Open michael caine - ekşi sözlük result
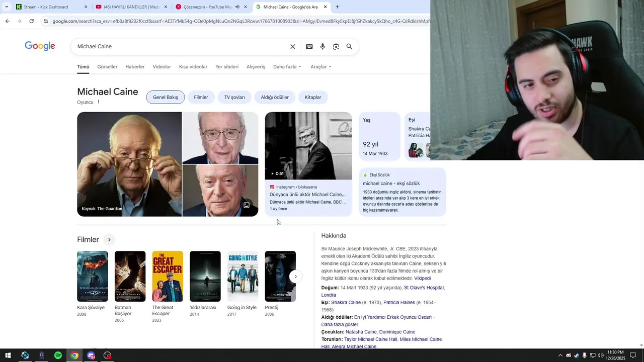Screen dimensions: 644x362 (x=391, y=184)
